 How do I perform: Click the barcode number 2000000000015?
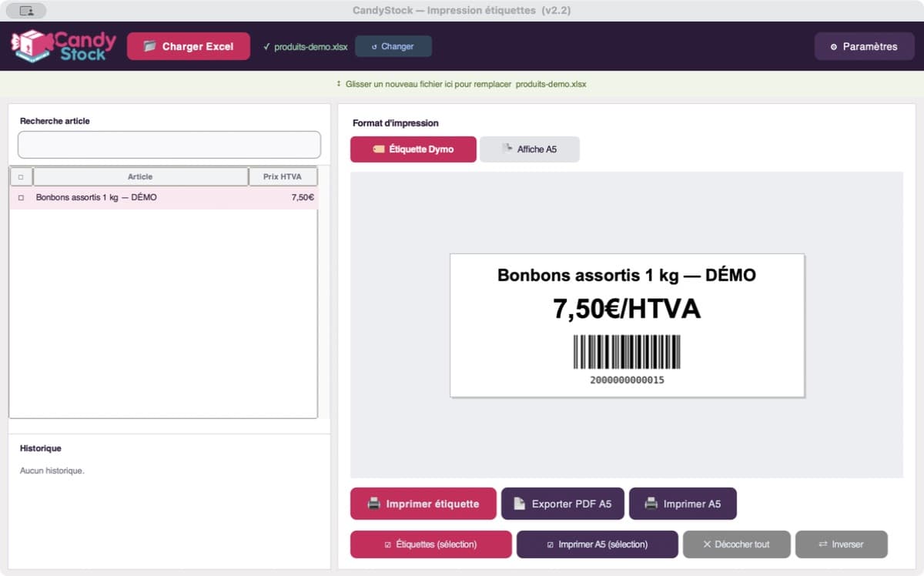click(627, 380)
